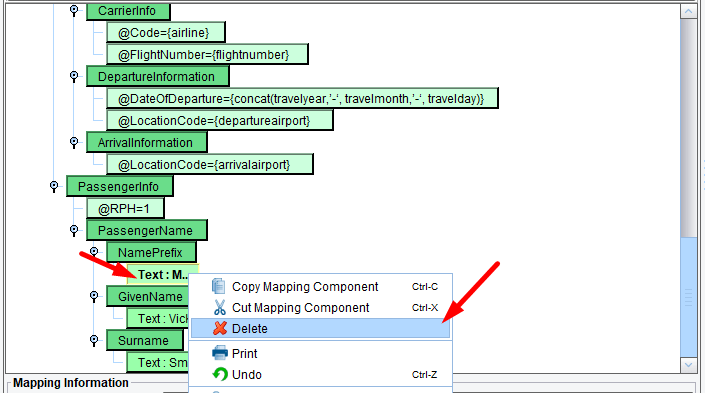This screenshot has width=705, height=393.
Task: Choose Cut Mapping Component from context menu
Action: (x=321, y=308)
